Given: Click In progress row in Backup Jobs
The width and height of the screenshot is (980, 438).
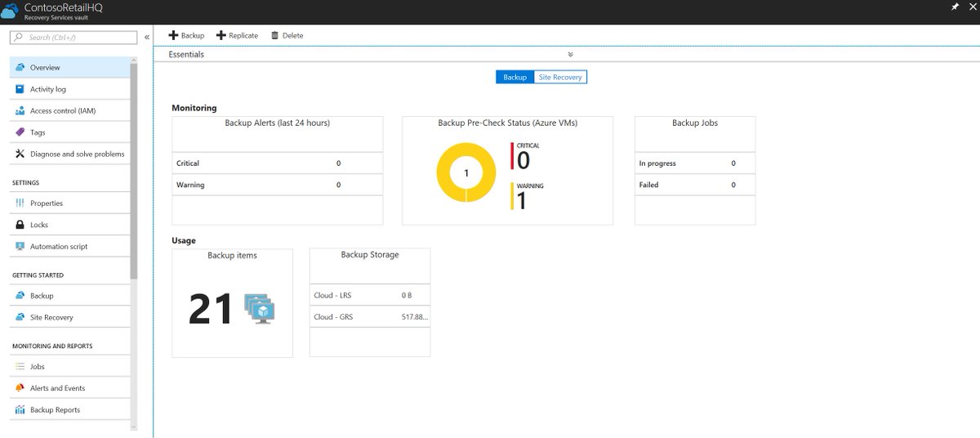Looking at the screenshot, I should pos(695,163).
